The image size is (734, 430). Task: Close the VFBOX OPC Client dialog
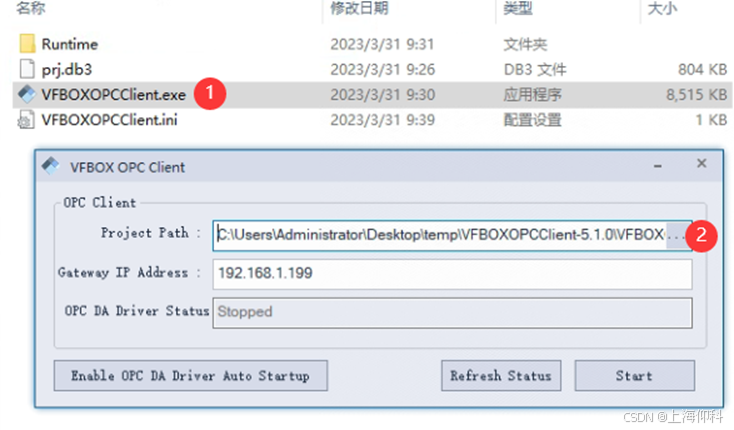702,163
